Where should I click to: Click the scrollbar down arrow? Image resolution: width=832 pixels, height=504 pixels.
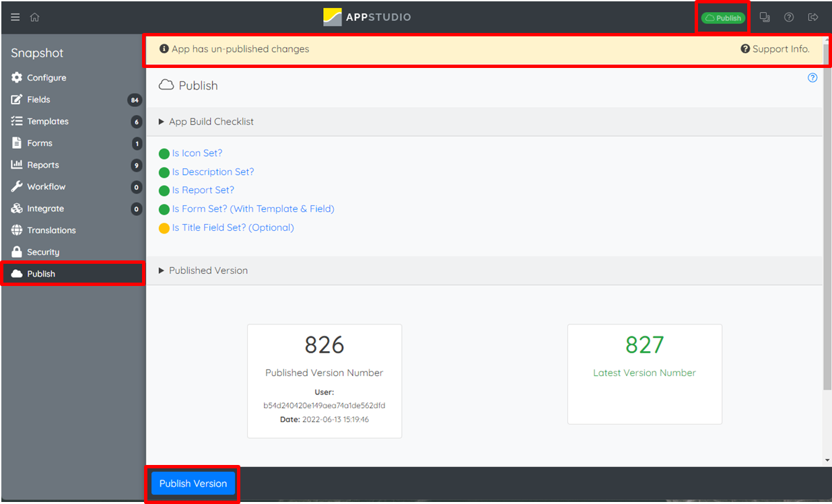[827, 460]
